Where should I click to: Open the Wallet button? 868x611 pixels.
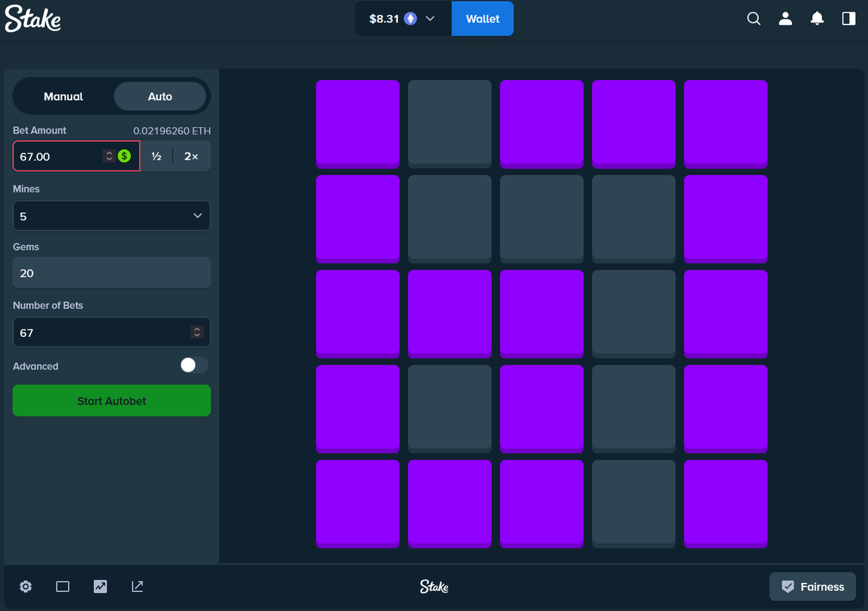click(x=482, y=18)
